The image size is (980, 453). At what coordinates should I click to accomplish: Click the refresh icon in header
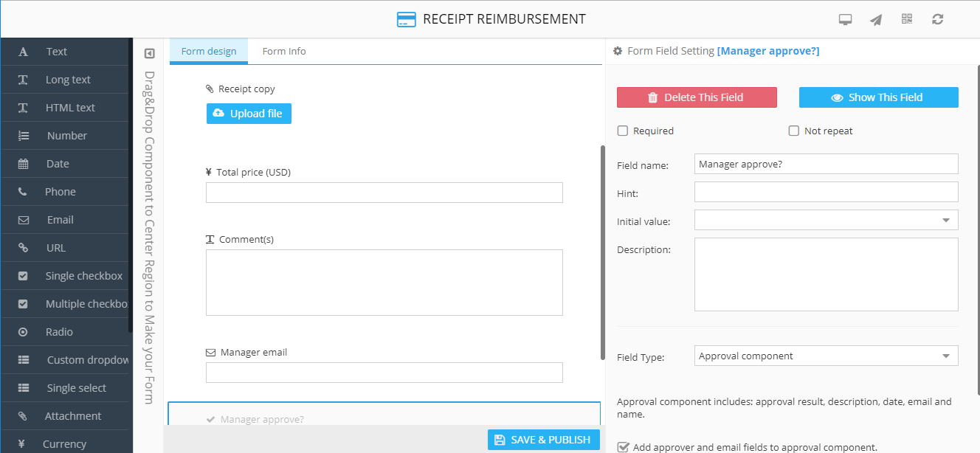tap(938, 19)
